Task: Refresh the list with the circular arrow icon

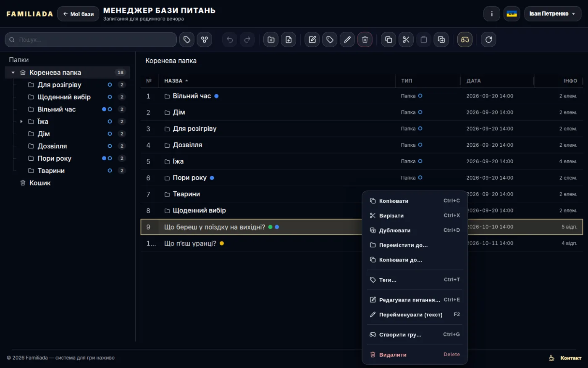Action: click(x=488, y=40)
